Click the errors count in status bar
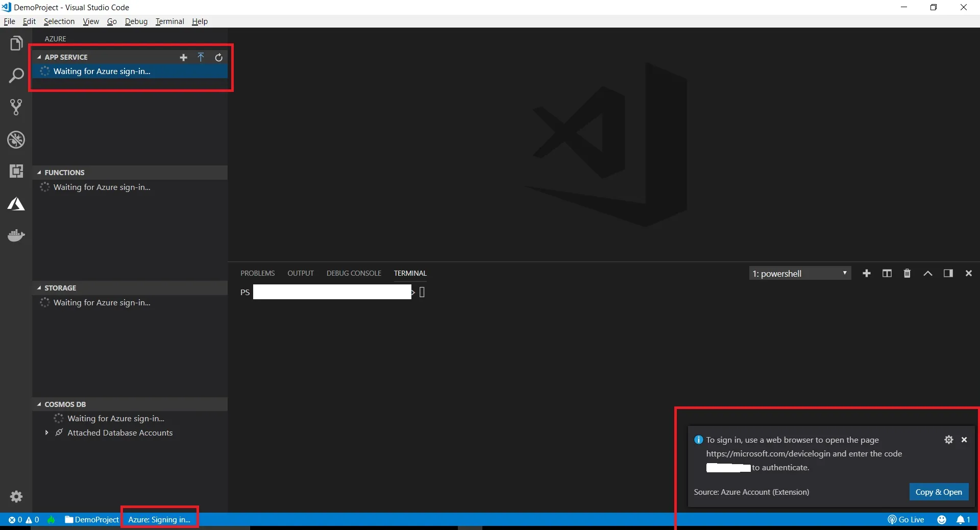This screenshot has height=530, width=980. tap(15, 520)
